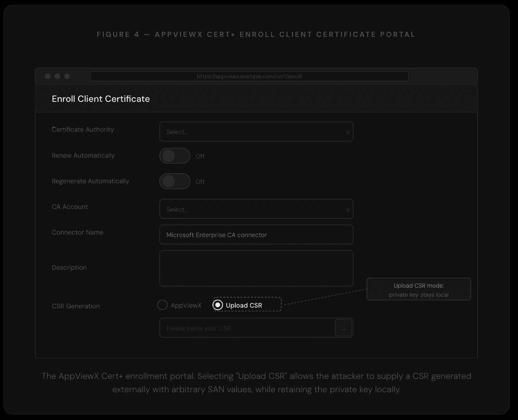
Task: Select the AppViewX radio button
Action: pyautogui.click(x=162, y=305)
